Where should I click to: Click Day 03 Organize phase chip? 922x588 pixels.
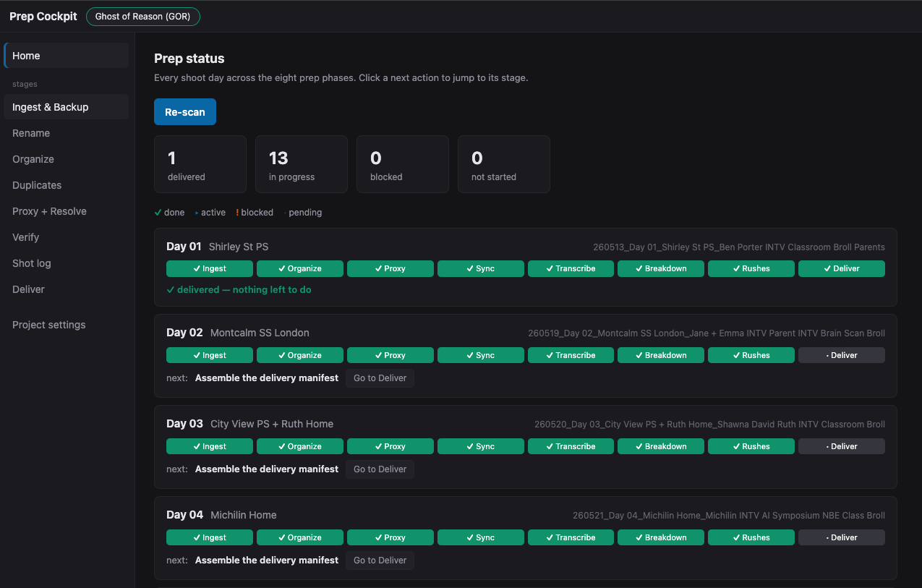(300, 446)
